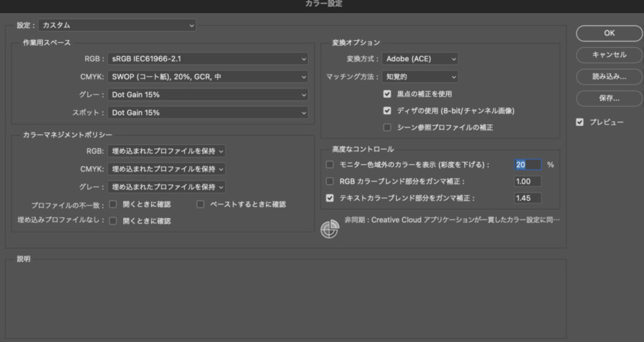Click the Creative Cloud sync status icon

pyautogui.click(x=330, y=229)
